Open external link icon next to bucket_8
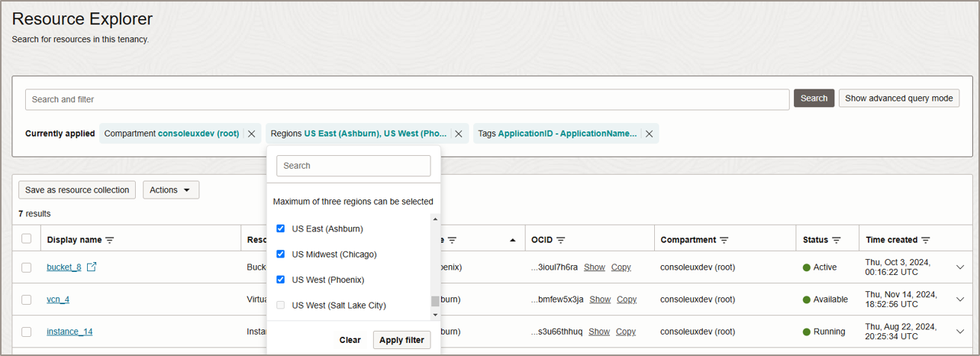The width and height of the screenshot is (980, 356). (92, 267)
